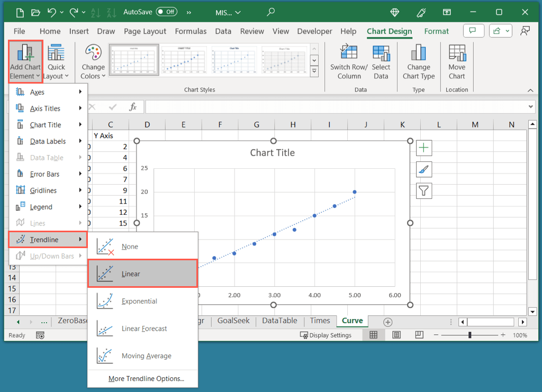Open the Comments speech bubble button
The image size is (542, 392).
click(x=473, y=31)
